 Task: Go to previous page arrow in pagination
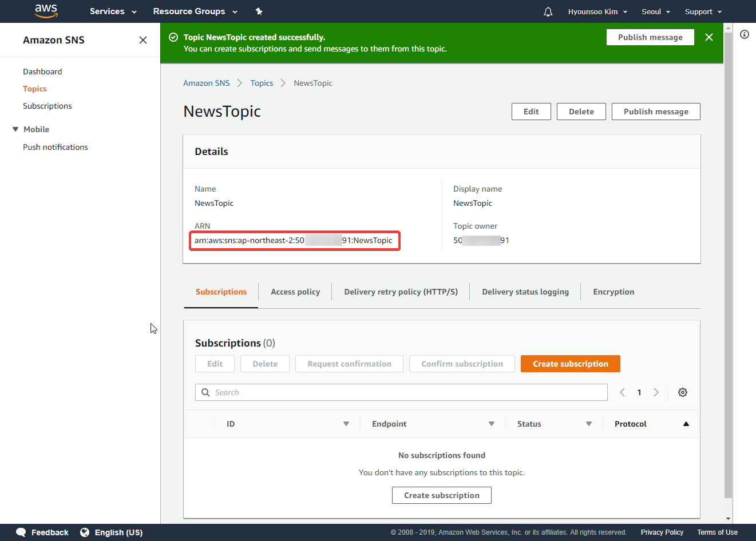(623, 392)
